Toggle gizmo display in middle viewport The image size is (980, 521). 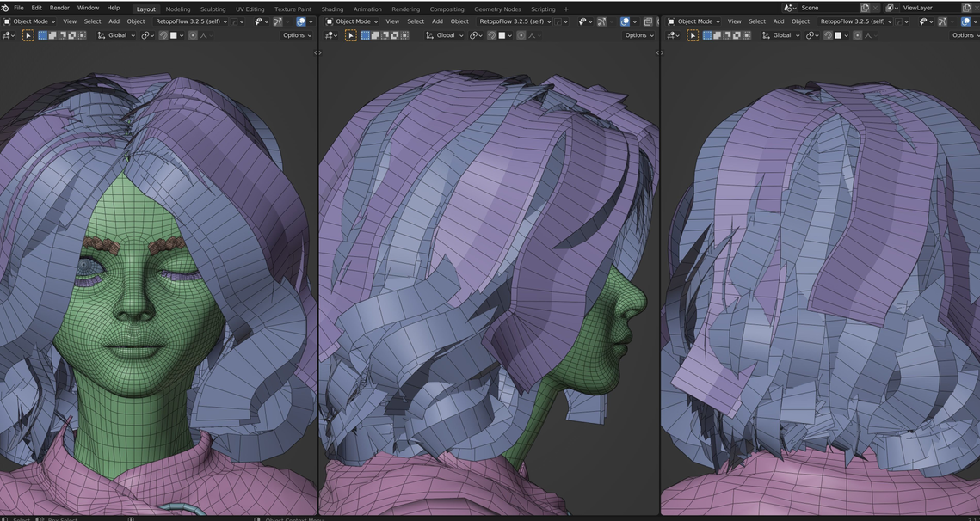click(x=601, y=21)
